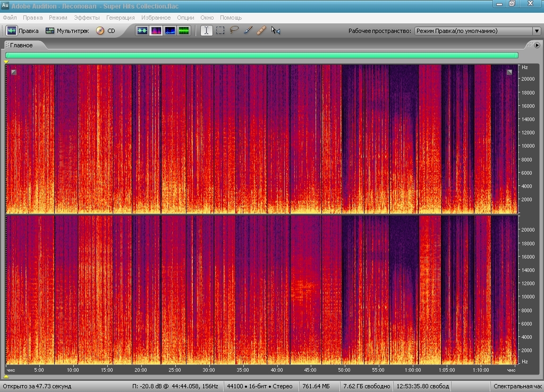Expand the Главное panel options arrow
The image size is (544, 392).
click(x=537, y=45)
